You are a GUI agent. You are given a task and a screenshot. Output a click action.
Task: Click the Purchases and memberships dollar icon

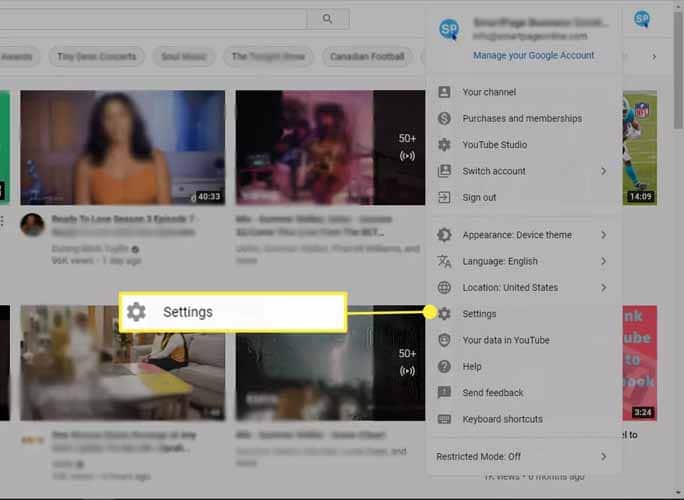point(444,118)
